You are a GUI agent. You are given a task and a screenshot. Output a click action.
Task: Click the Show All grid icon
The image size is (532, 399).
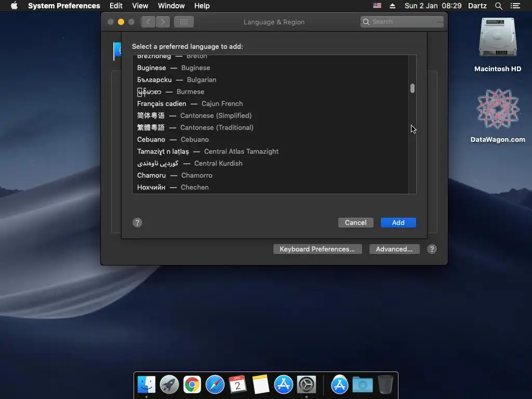tap(184, 22)
